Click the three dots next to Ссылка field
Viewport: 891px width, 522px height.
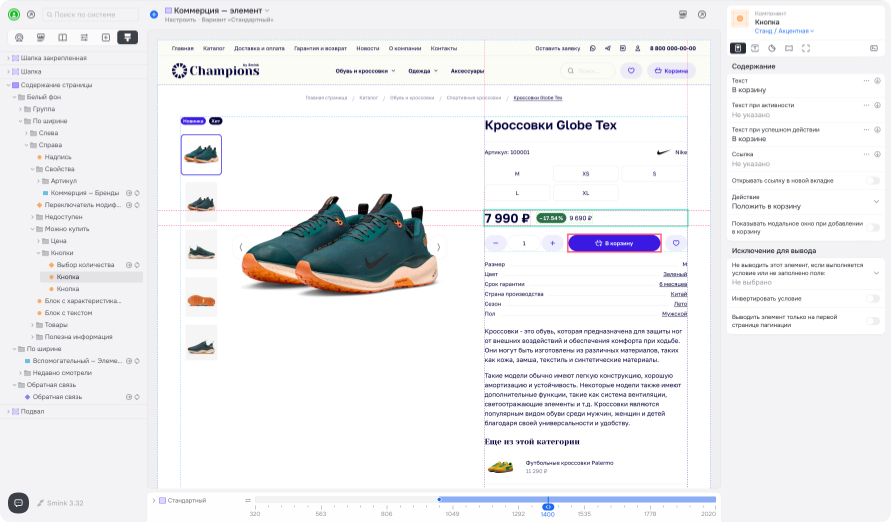[867, 154]
